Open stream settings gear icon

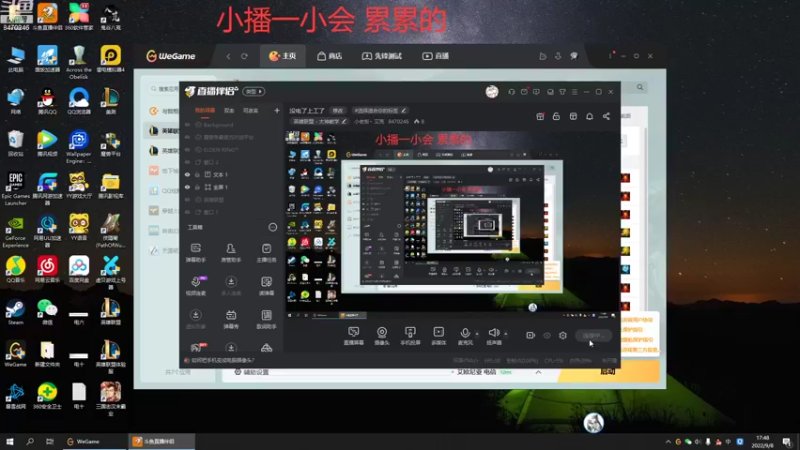563,335
